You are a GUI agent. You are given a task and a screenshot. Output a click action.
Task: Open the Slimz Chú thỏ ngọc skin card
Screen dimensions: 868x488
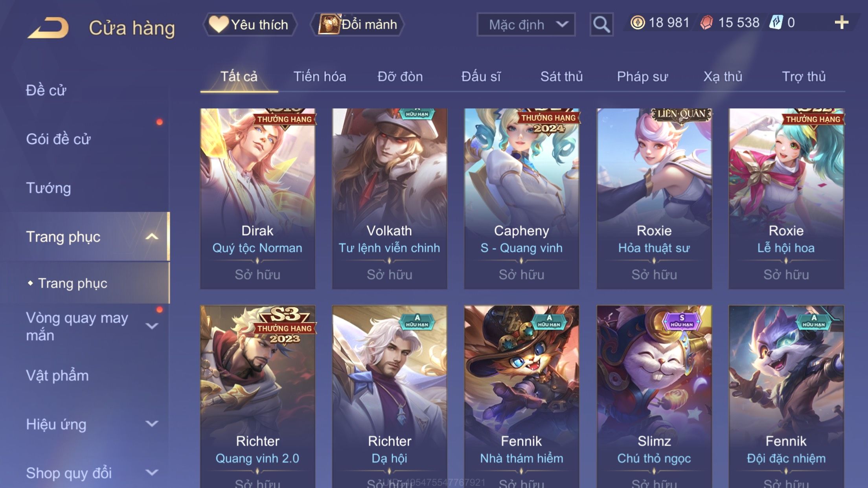[x=654, y=396]
